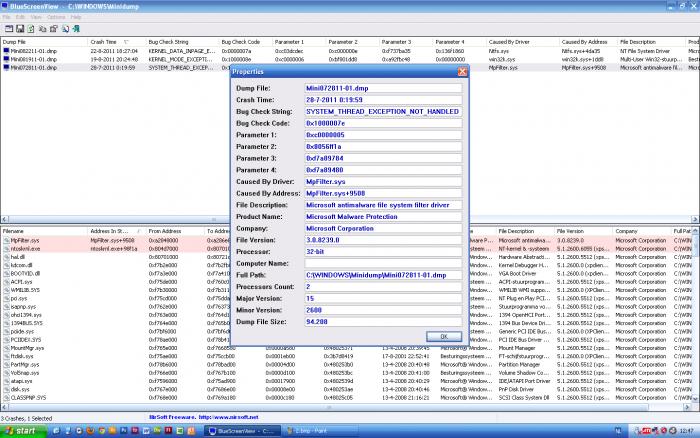Sort lower pane by the Filename column header
700x438 pixels.
44,231
